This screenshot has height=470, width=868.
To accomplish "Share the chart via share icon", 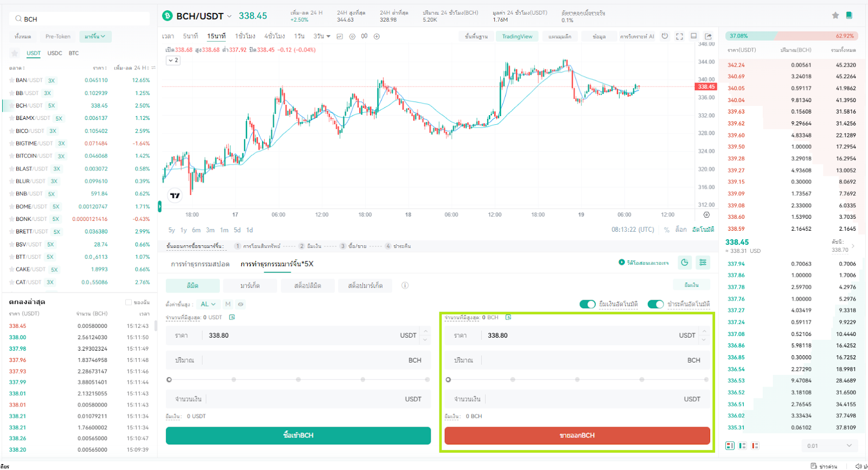I will click(708, 36).
